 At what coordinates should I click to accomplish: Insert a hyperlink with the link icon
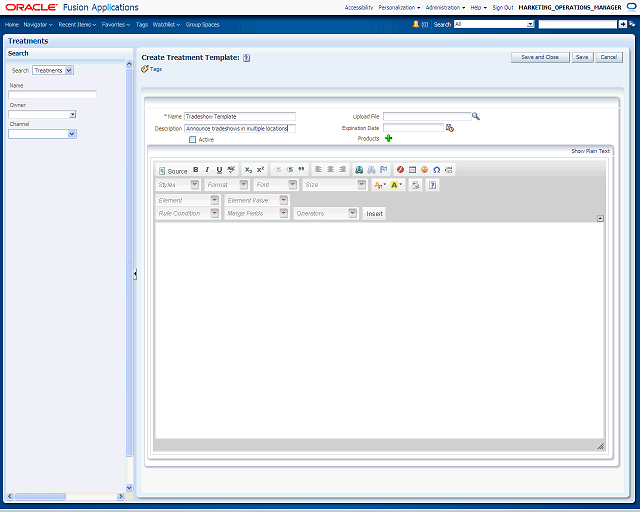[x=359, y=169]
